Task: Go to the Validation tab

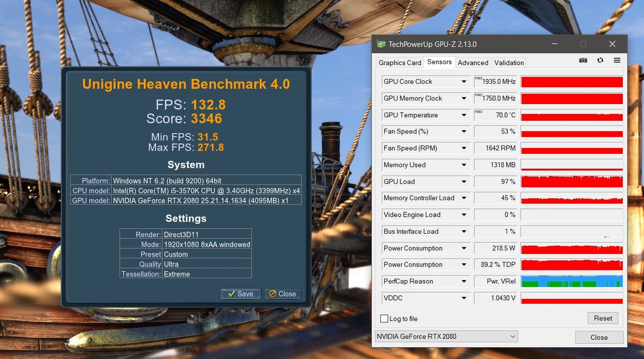Action: tap(509, 63)
